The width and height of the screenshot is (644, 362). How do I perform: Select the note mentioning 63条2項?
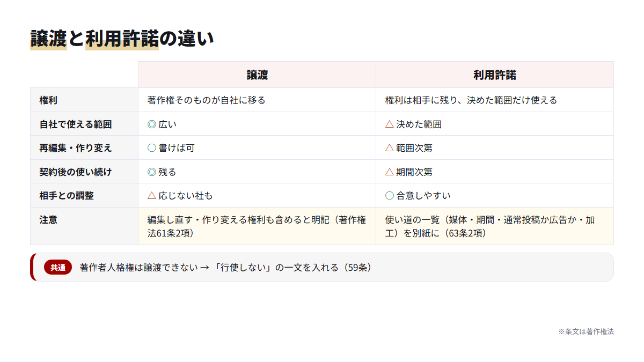(495, 226)
